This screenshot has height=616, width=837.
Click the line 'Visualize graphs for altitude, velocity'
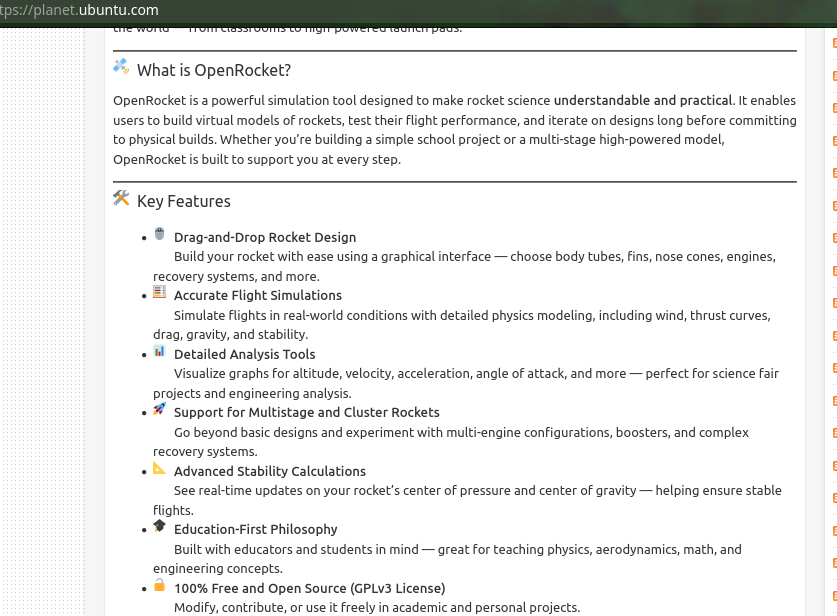(x=476, y=374)
